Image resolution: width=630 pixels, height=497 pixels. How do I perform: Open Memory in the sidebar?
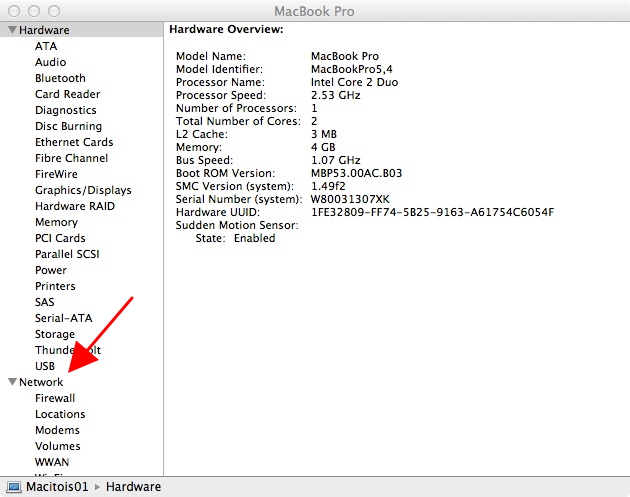pos(56,222)
